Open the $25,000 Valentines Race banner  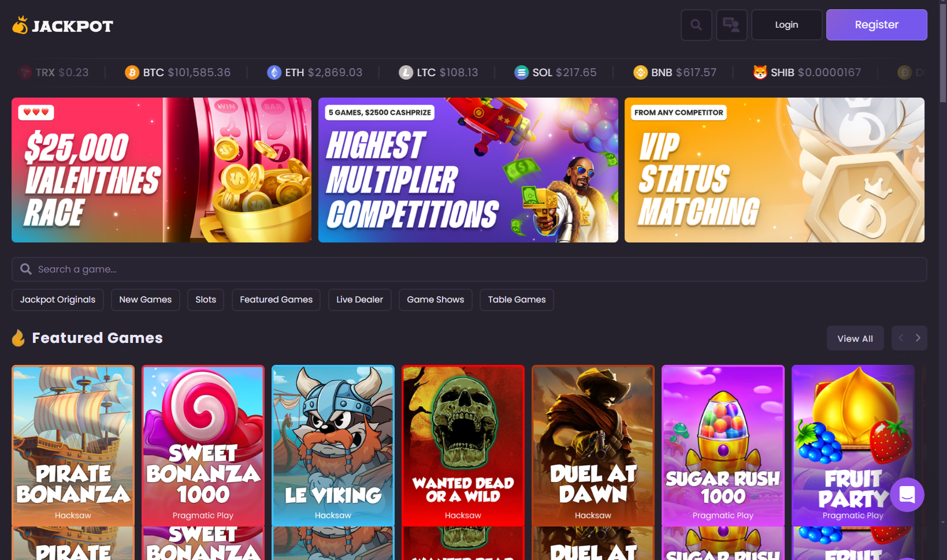coord(161,170)
